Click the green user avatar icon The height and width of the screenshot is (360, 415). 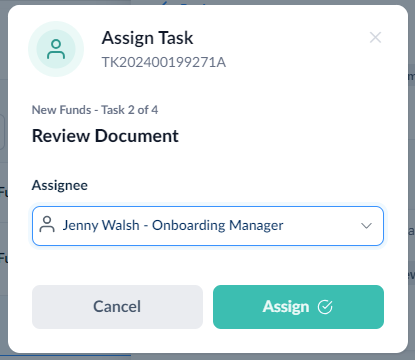[56, 49]
